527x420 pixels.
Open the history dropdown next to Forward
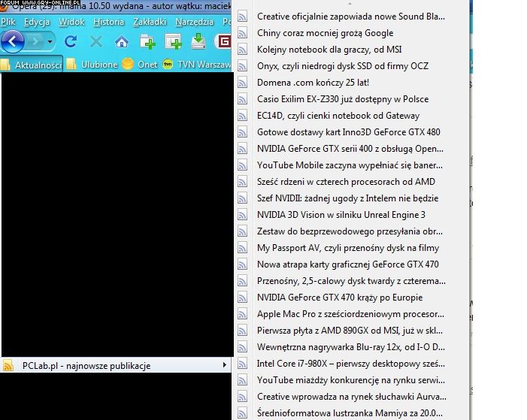coord(50,41)
